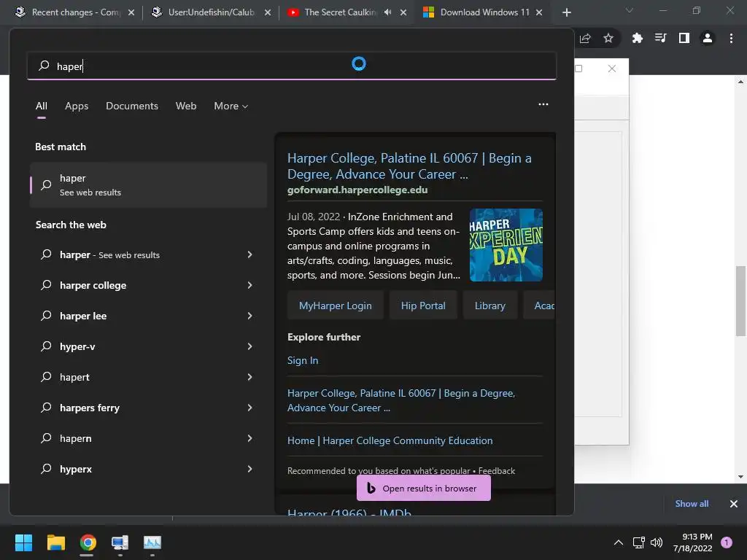Open a new Chrome tab
Viewport: 747px width, 560px height.
tap(566, 12)
